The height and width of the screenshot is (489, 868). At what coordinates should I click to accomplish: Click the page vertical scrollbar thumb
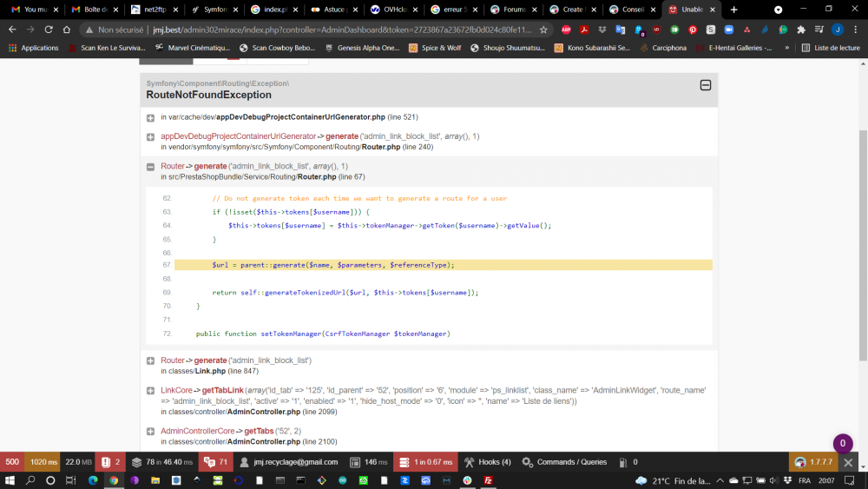pyautogui.click(x=863, y=247)
